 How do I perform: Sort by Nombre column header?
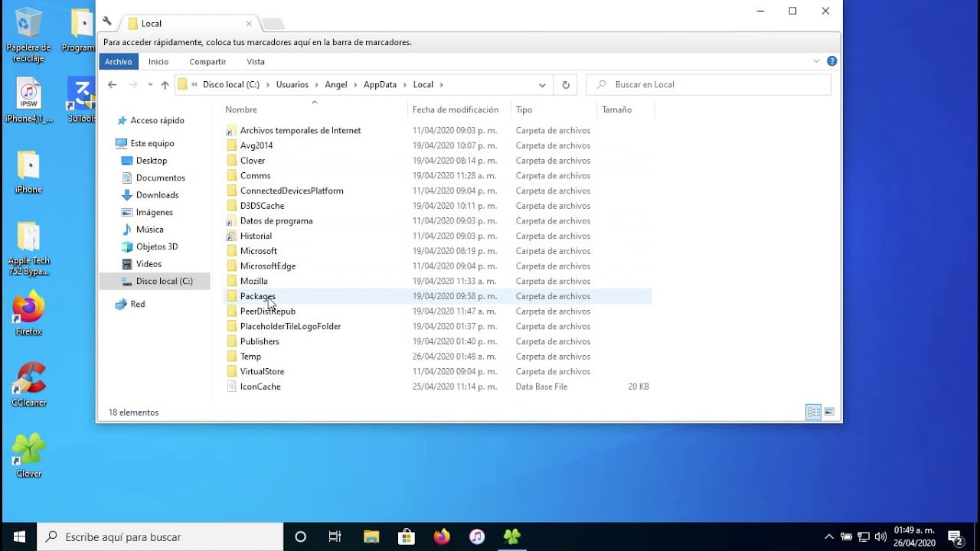click(241, 109)
